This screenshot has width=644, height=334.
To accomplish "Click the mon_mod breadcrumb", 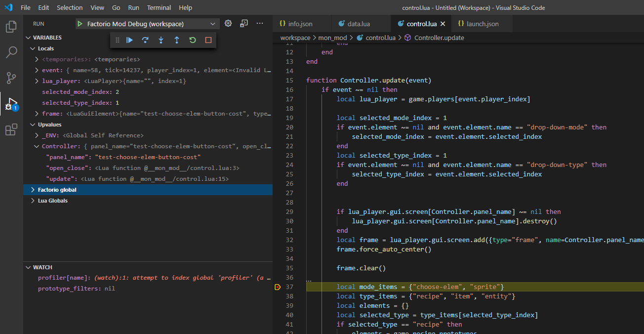I will point(331,38).
